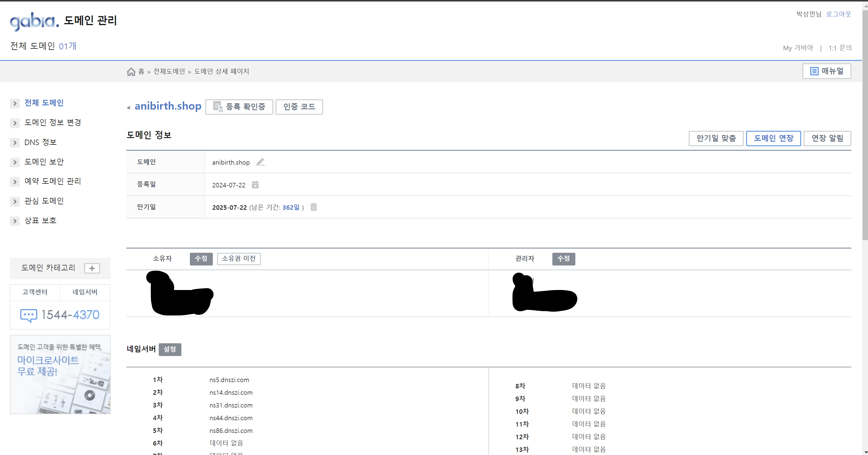This screenshot has width=868, height=455.
Task: Click the 마이크로사이트 무료 제공 banner
Action: pyautogui.click(x=60, y=374)
